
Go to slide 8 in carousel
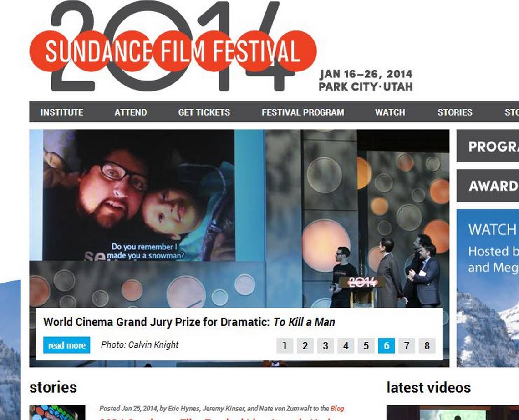click(427, 346)
